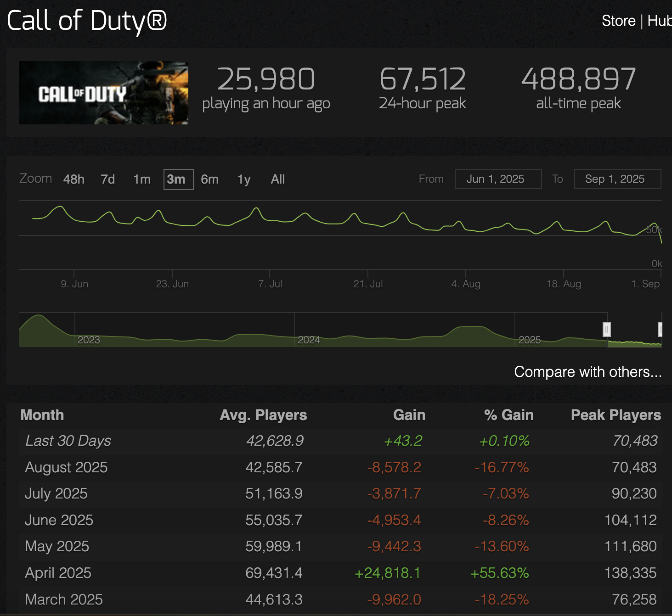Click July peak players 90,230
Viewport: 672px width, 616px height.
[634, 493]
